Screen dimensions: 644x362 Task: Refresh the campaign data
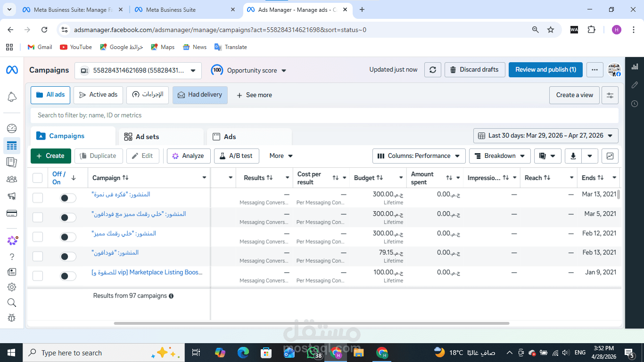point(433,70)
